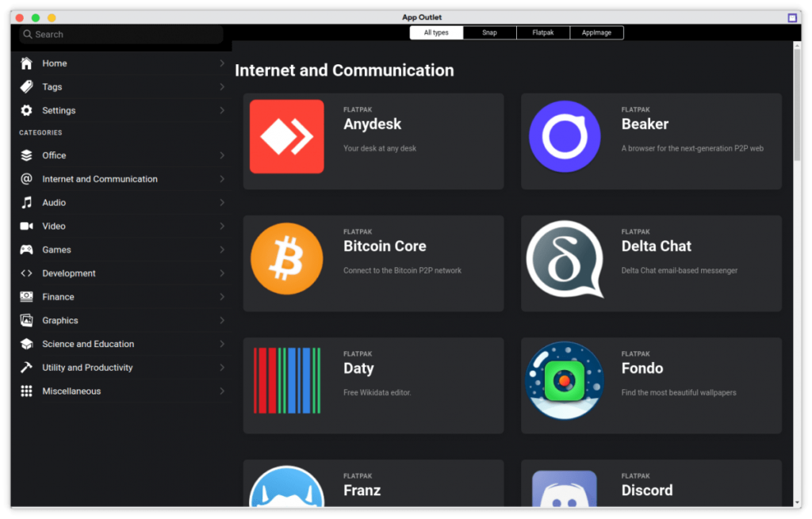Click the Discord logo thumbnail

(565, 488)
